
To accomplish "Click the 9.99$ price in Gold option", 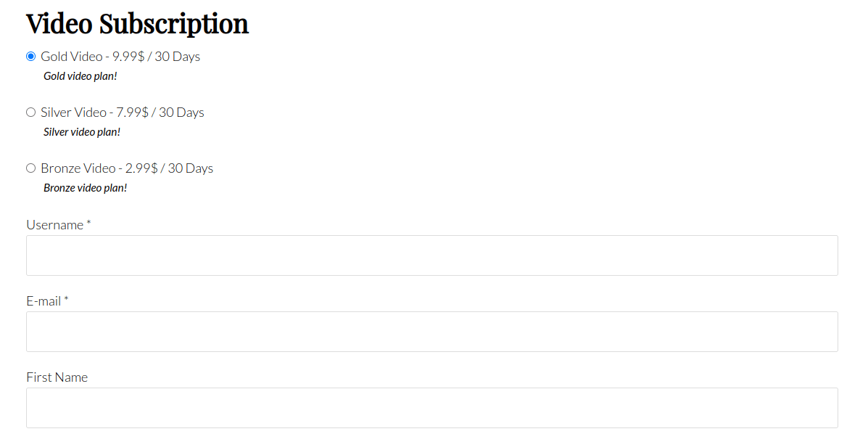I will (128, 57).
